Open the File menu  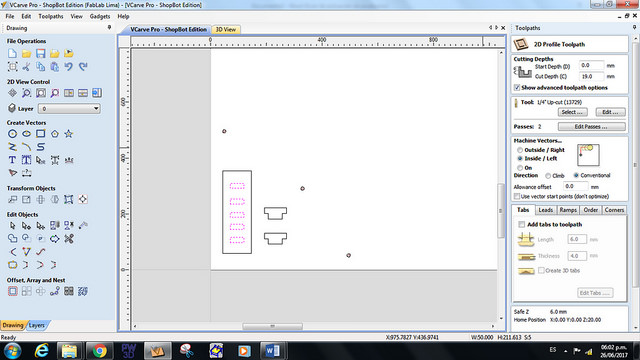[10, 16]
